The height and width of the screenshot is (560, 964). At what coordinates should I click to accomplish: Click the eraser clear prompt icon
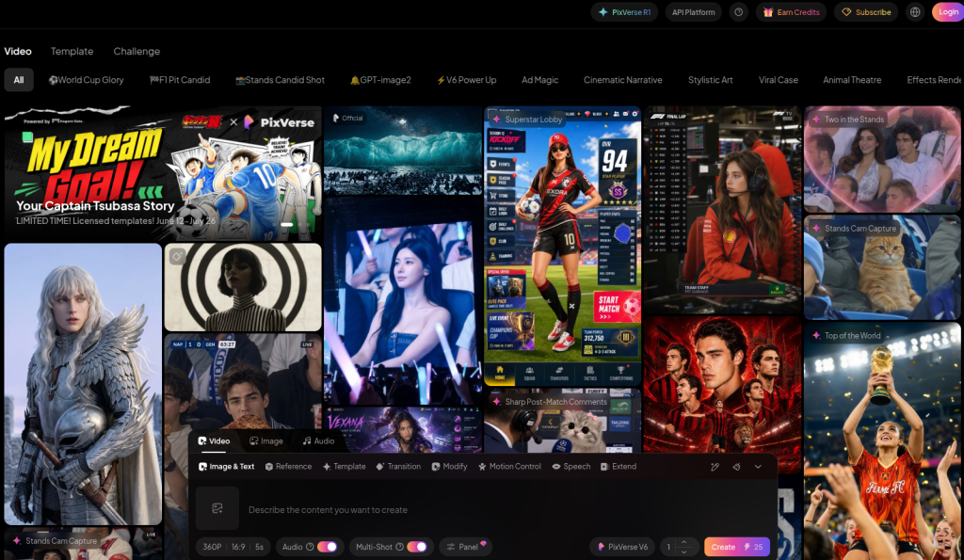[x=736, y=467]
